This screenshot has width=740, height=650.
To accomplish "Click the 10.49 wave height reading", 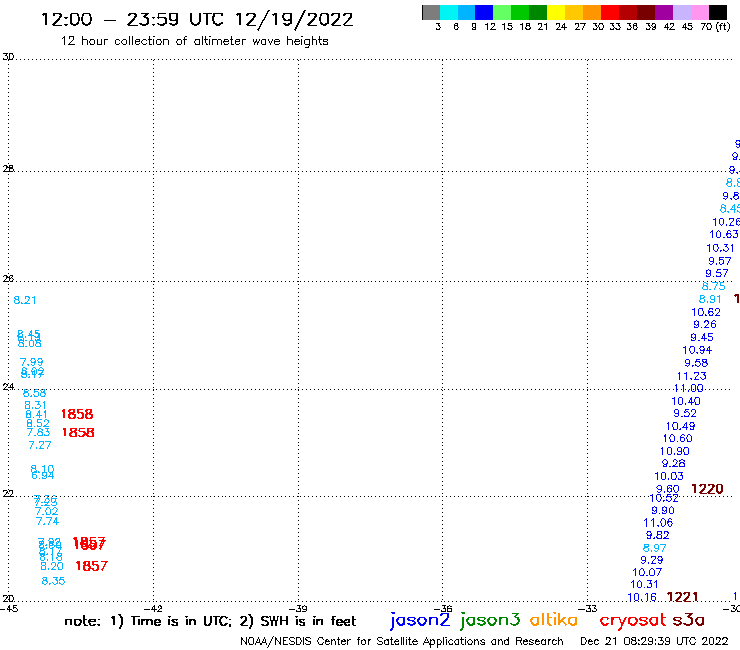I will pyautogui.click(x=680, y=426).
